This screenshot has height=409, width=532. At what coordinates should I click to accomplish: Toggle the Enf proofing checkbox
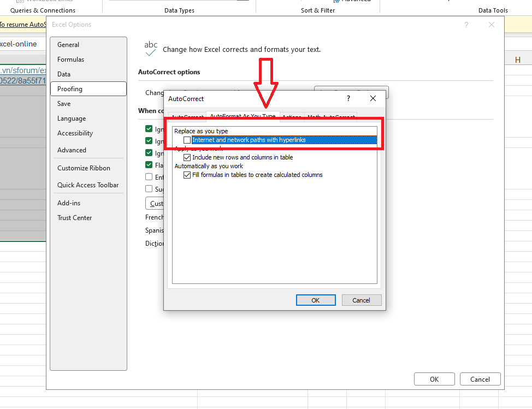pos(149,177)
